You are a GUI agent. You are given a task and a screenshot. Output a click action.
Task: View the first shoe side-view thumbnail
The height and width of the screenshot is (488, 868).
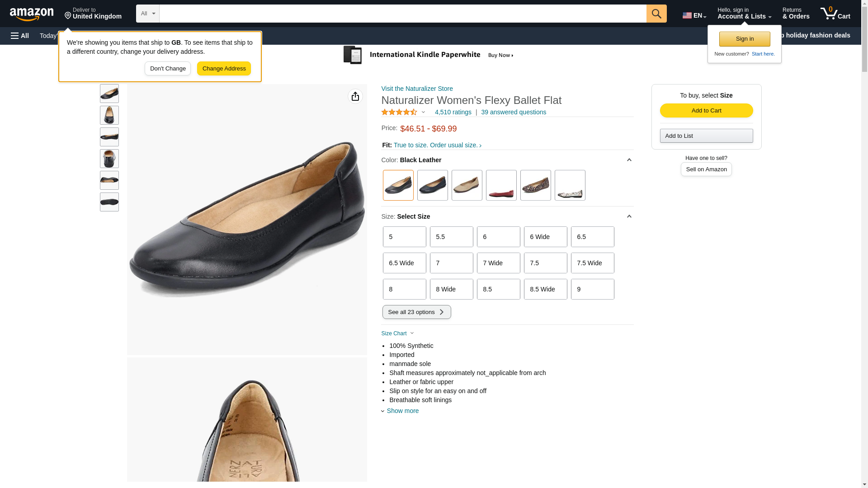[109, 94]
